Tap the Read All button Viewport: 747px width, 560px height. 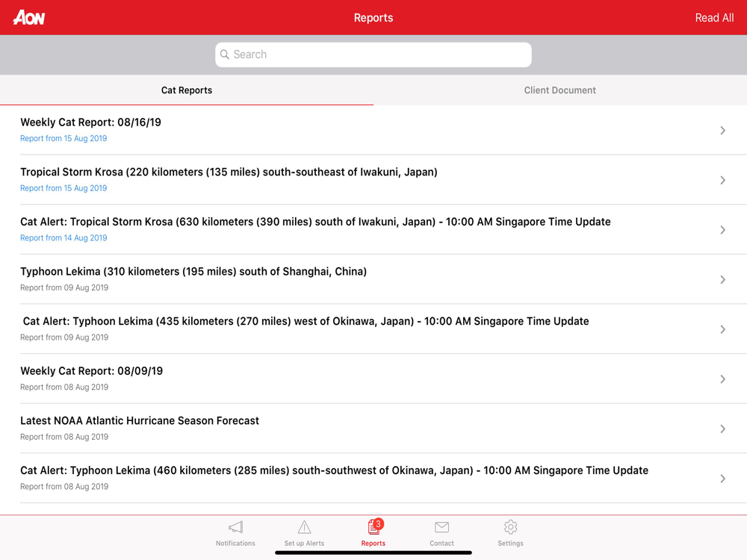pyautogui.click(x=714, y=18)
